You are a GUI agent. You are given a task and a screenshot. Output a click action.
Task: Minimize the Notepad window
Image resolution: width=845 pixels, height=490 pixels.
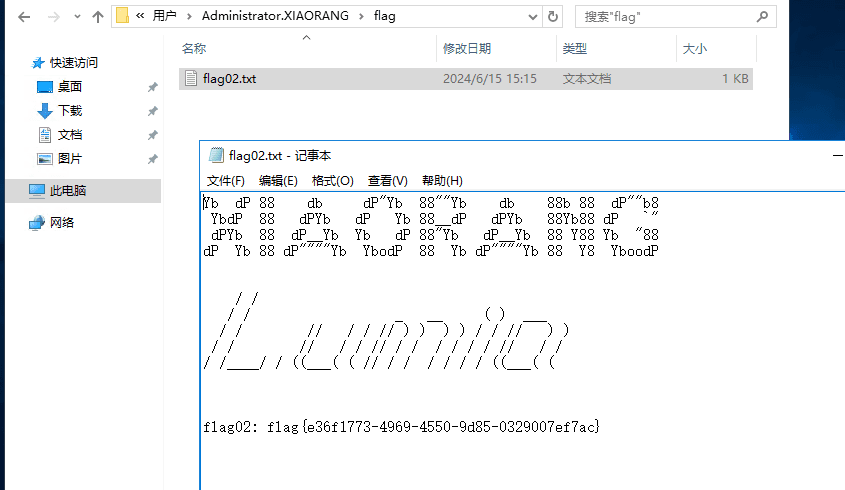click(837, 155)
